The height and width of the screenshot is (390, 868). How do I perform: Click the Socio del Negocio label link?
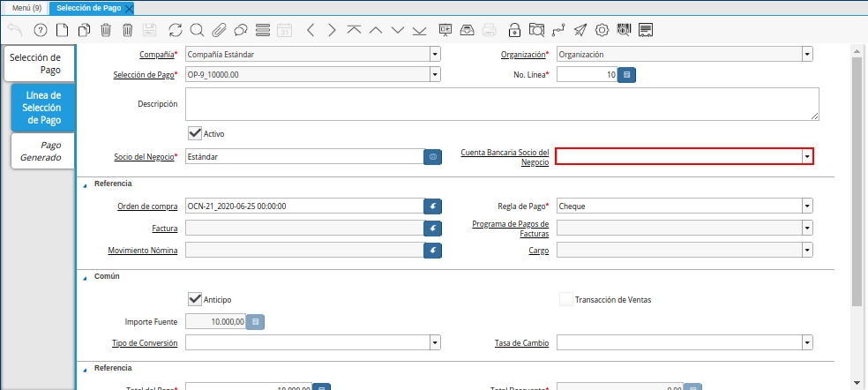145,156
